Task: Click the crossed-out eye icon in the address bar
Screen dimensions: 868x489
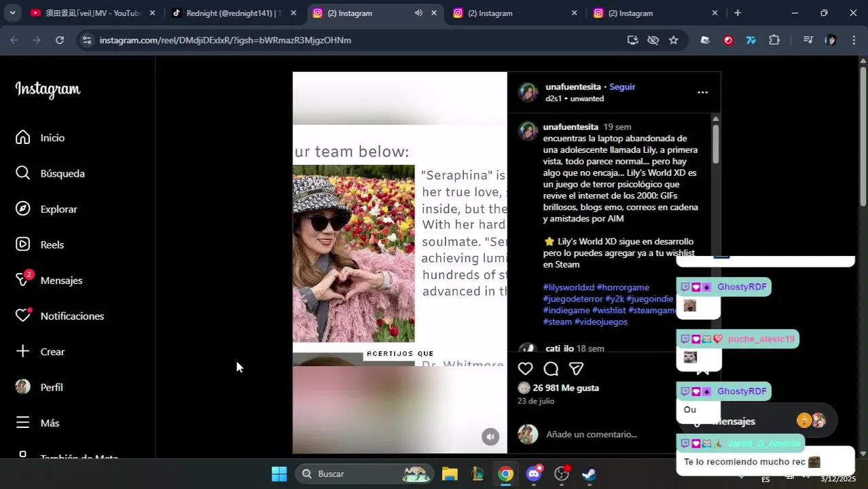Action: pos(653,40)
